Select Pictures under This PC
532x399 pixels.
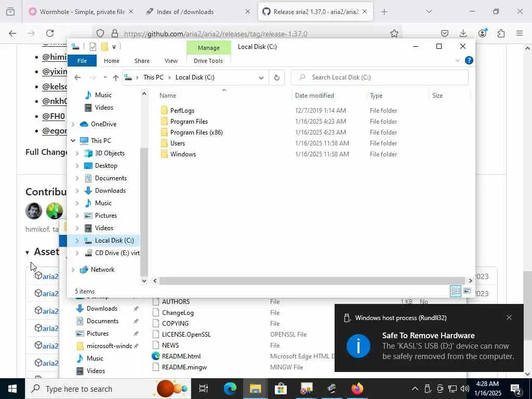(x=105, y=216)
